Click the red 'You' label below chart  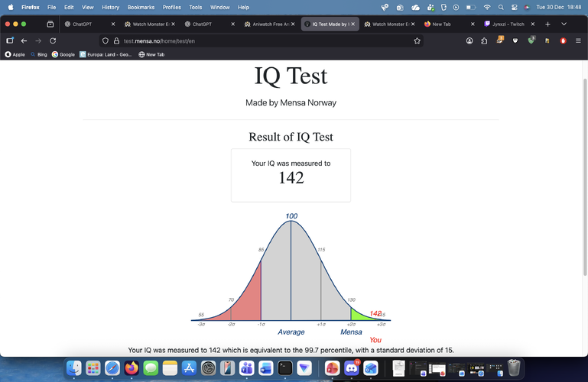click(375, 340)
